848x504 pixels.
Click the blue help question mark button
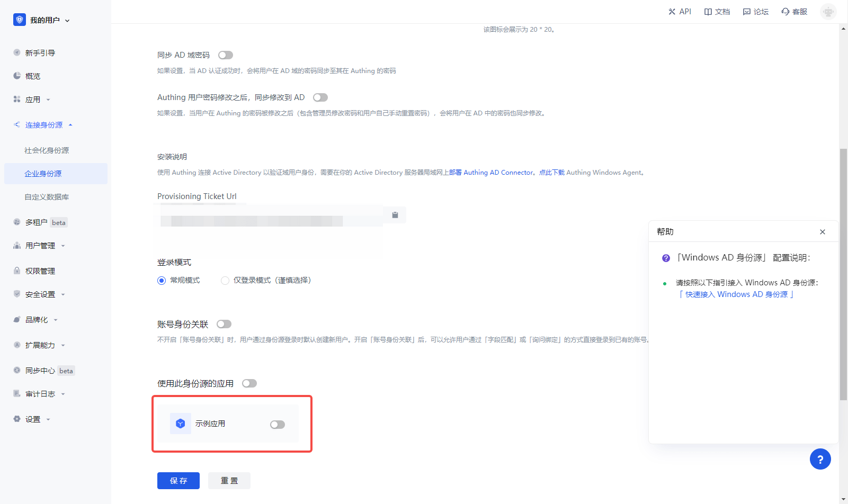pyautogui.click(x=820, y=460)
